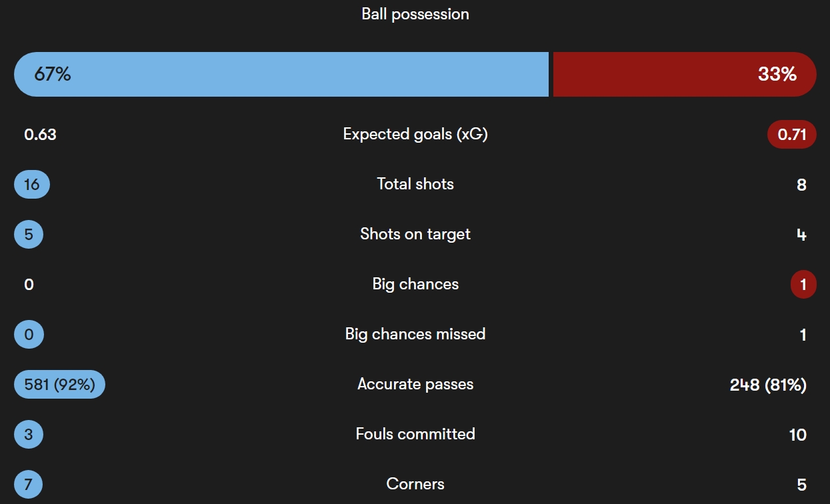830x504 pixels.
Task: Open the Total shots stat row label
Action: point(415,184)
